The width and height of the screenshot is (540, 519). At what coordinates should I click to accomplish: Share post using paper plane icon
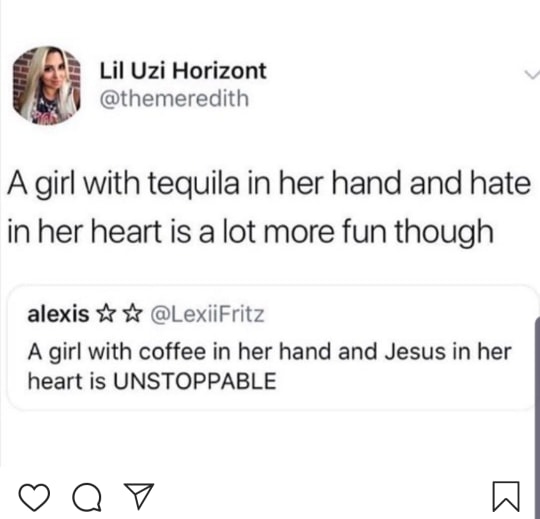139,496
